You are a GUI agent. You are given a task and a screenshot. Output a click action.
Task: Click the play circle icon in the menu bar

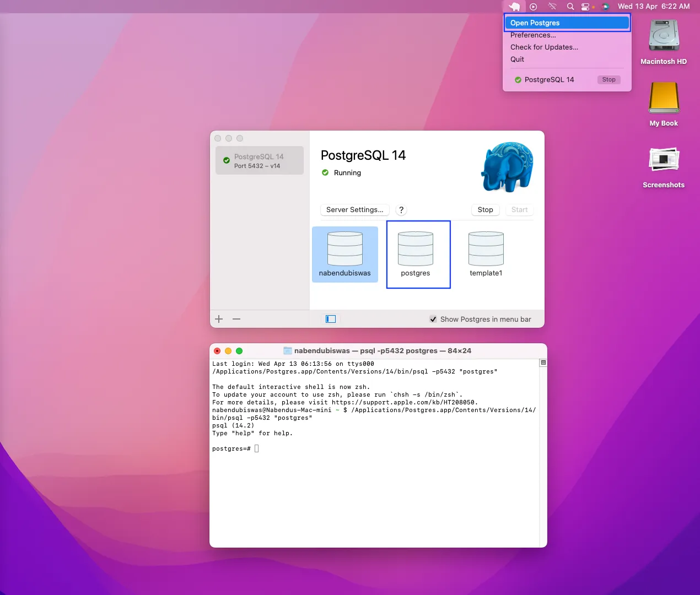533,7
